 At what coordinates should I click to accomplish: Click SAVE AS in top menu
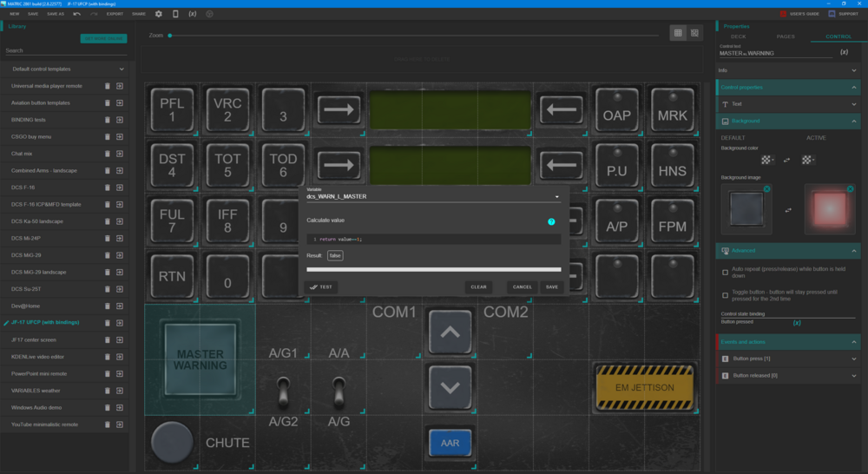tap(56, 14)
